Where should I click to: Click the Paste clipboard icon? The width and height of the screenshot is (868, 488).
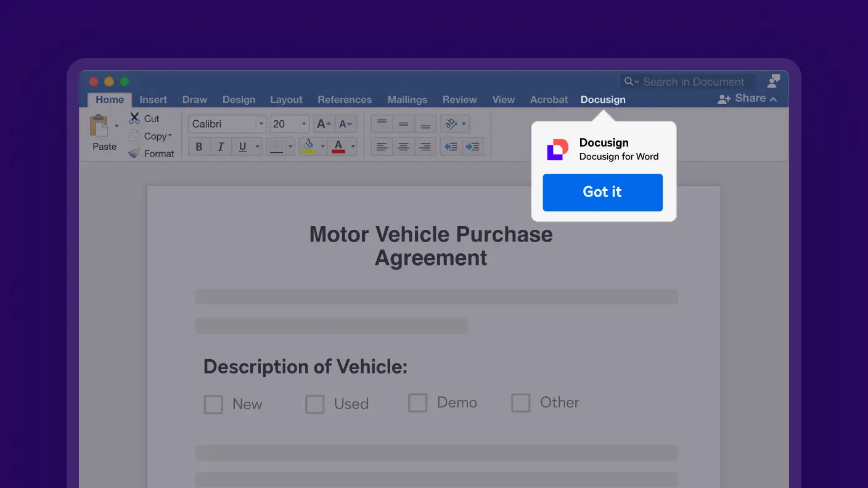tap(99, 126)
